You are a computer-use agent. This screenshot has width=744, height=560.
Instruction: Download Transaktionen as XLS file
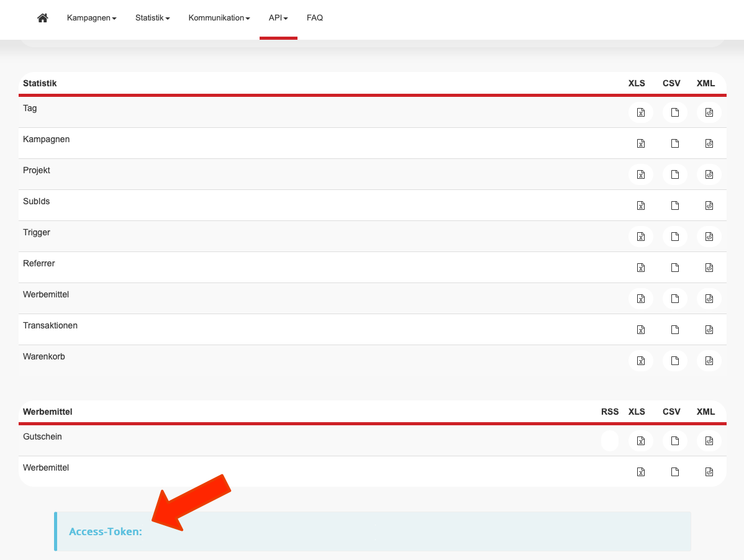point(640,330)
